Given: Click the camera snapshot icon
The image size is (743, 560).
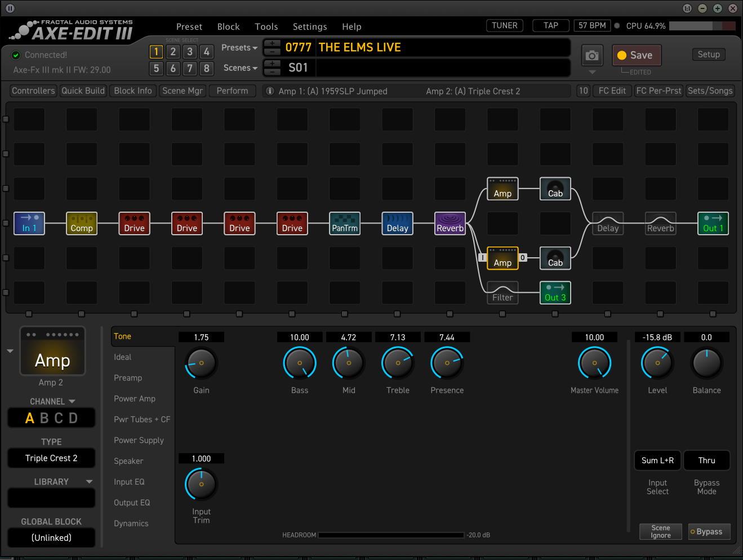Looking at the screenshot, I should [x=592, y=56].
